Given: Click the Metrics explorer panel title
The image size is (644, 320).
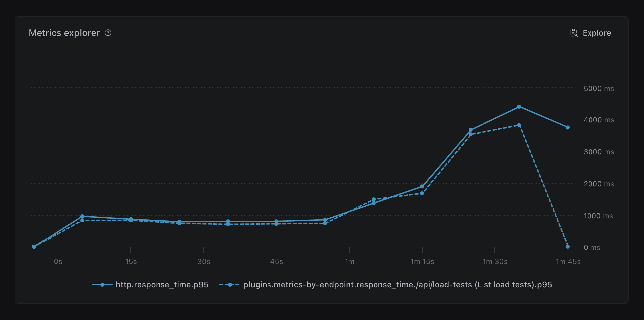Looking at the screenshot, I should 64,33.
